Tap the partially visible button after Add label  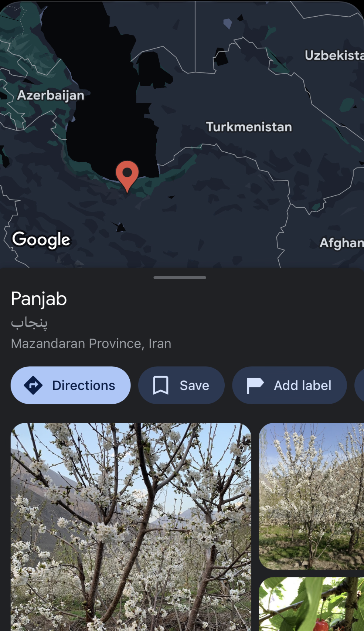[x=359, y=385]
